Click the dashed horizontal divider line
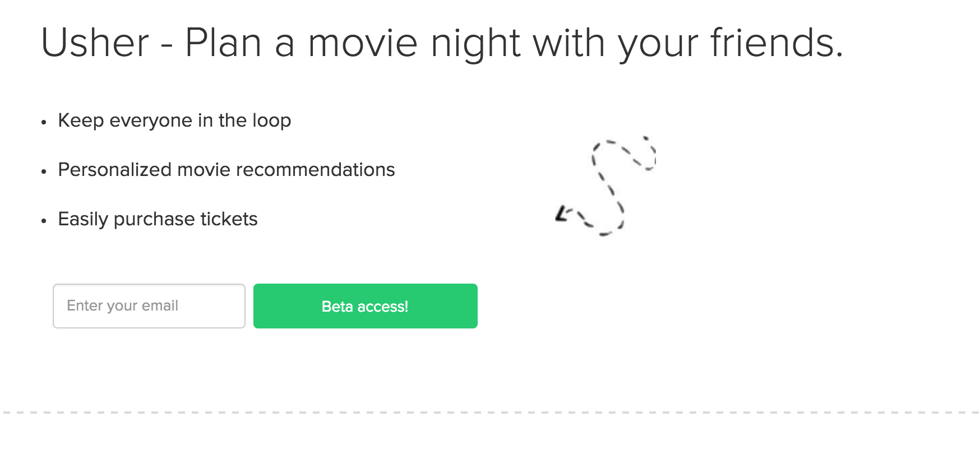The image size is (980, 454). coord(490,413)
